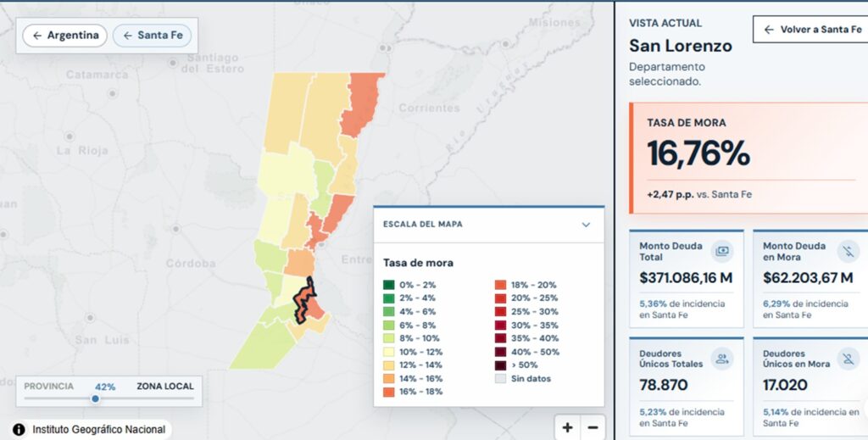
Task: Go back to Santa Fe breadcrumb
Action: (x=153, y=36)
